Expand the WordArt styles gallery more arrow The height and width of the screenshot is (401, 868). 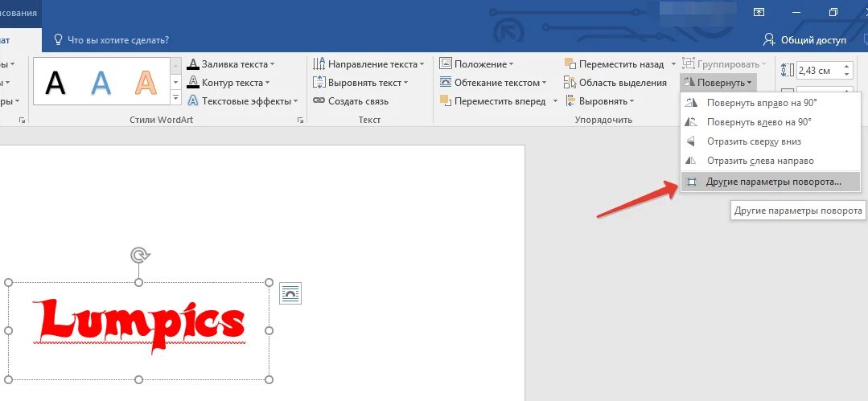point(176,98)
